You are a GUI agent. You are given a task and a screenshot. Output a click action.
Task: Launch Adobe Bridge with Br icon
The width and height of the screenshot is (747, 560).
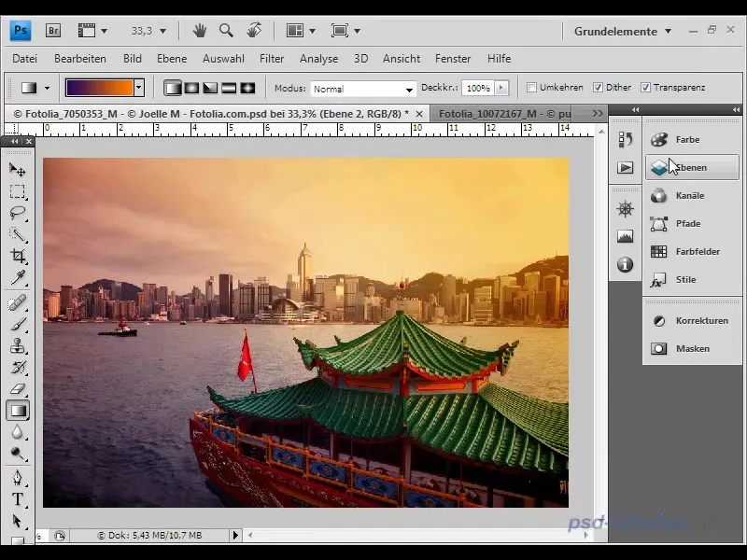(x=53, y=31)
